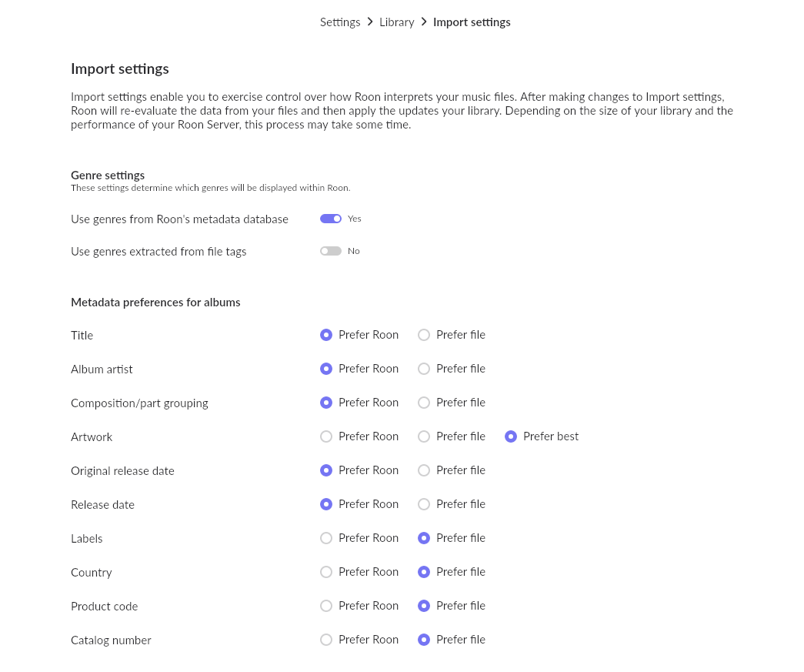Image resolution: width=804 pixels, height=672 pixels.
Task: Set Artwork to Prefer Roon
Action: (326, 436)
